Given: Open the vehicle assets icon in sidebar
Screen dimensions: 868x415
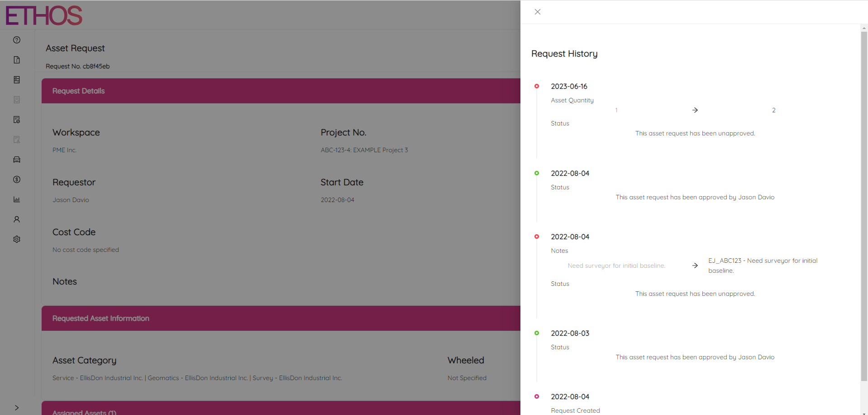Looking at the screenshot, I should pos(17,159).
